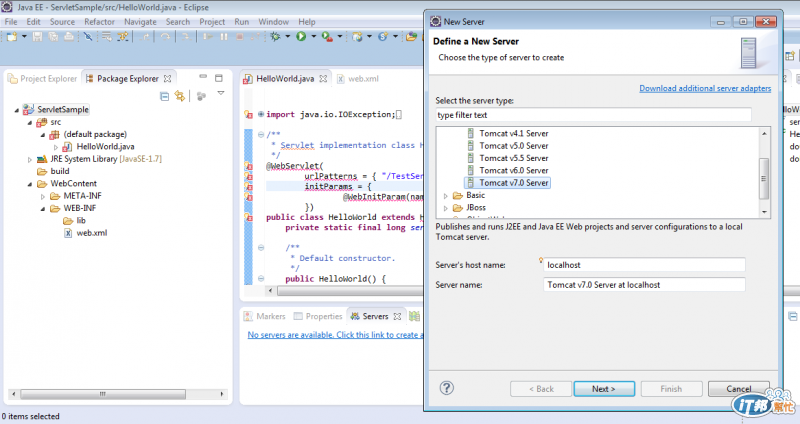Click the Skip All Breakpoints icon
800x424 pixels.
point(88,37)
